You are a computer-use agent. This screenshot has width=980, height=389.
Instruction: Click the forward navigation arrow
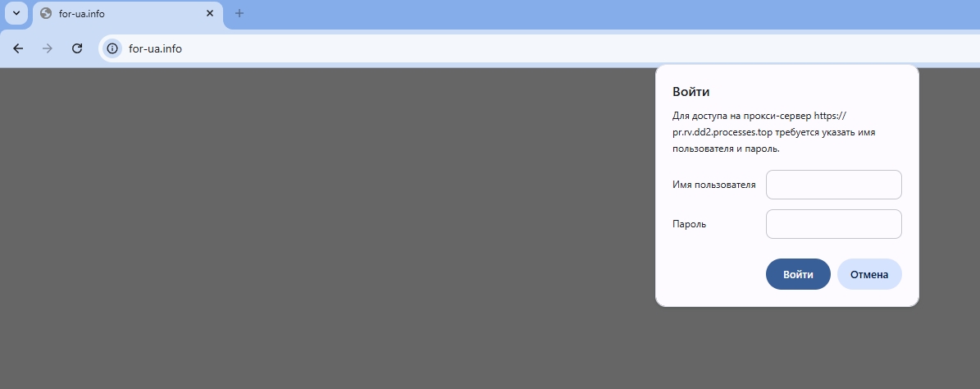pyautogui.click(x=47, y=48)
